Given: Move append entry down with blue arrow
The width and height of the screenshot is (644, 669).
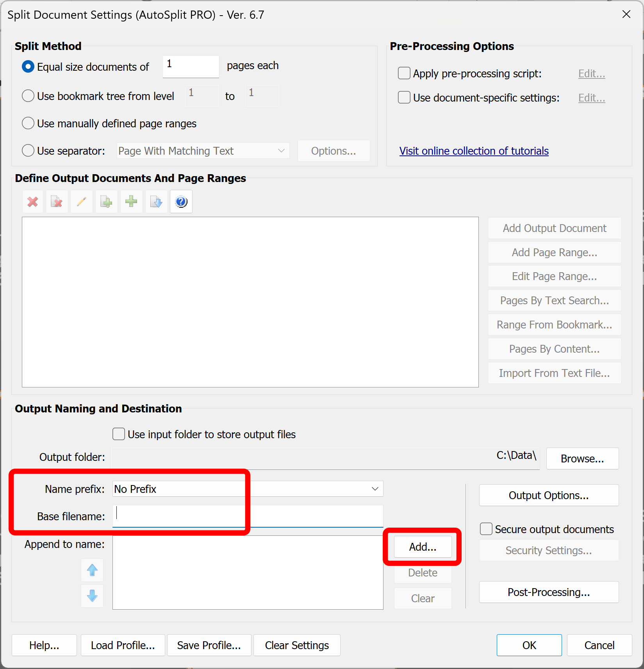Looking at the screenshot, I should (92, 596).
